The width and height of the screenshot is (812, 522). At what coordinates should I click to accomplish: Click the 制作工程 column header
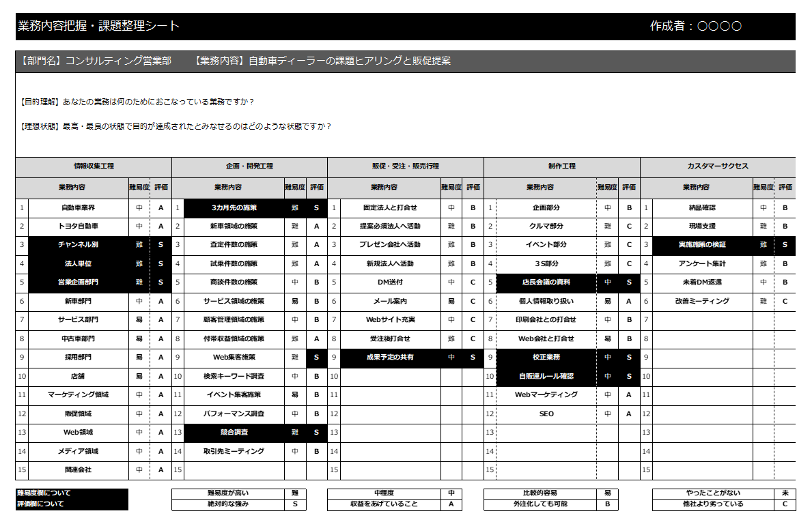pos(561,166)
